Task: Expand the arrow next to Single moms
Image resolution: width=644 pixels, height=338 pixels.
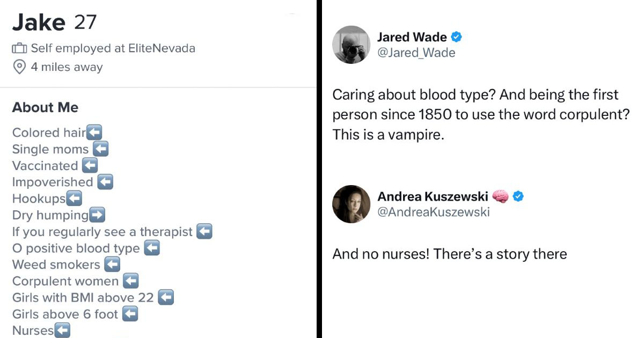Action: (100, 149)
